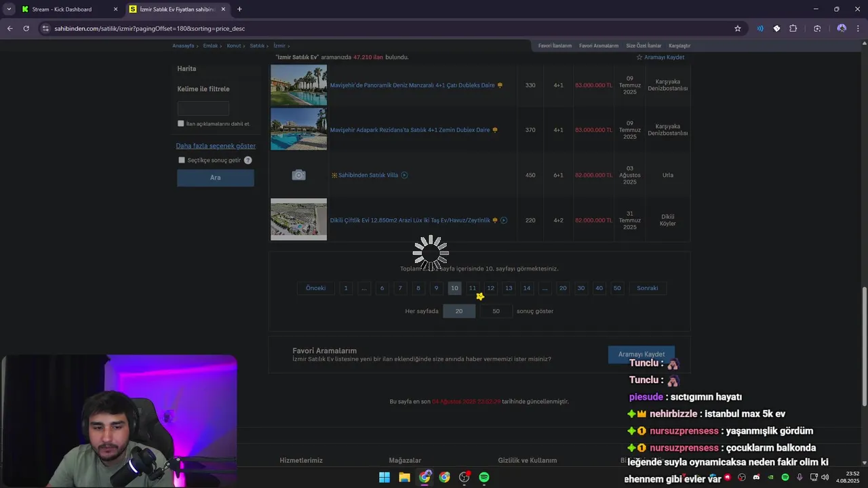
Task: Click the video play icon on Dikili Çiftlik row
Action: [x=503, y=220]
